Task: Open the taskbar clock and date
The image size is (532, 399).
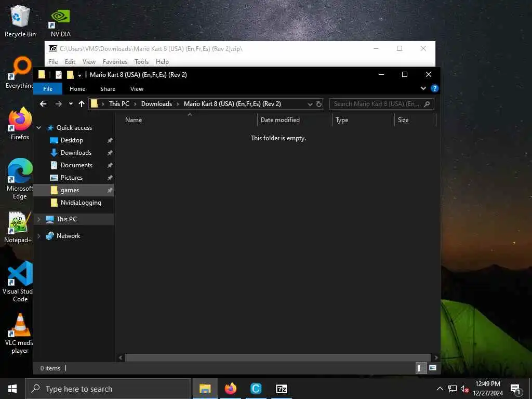Action: click(487, 389)
